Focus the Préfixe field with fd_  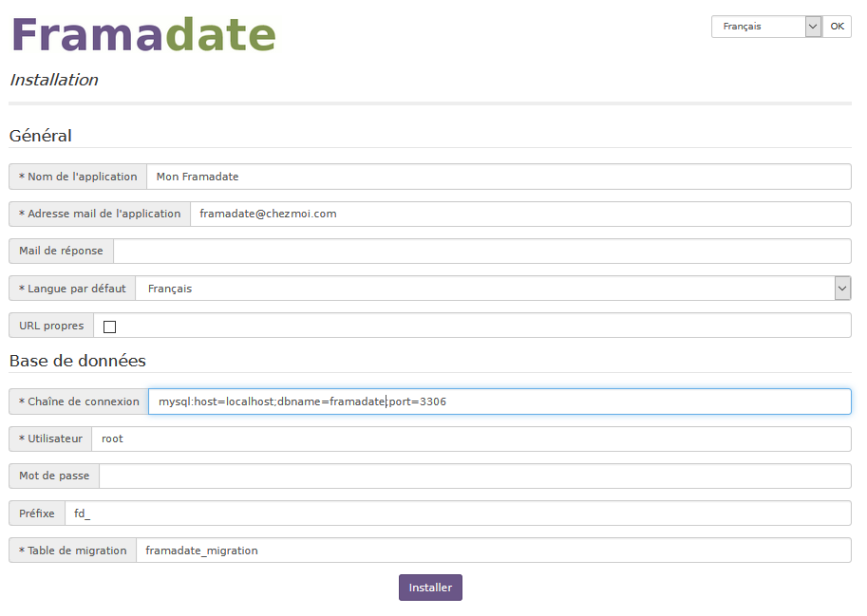[x=458, y=513]
